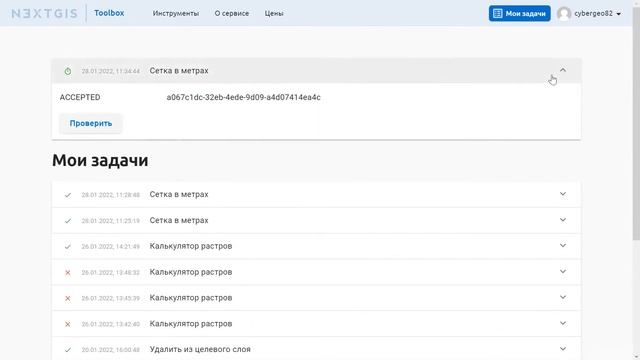Viewport: 640px width, 360px height.
Task: Click the checkmark icon of the 11:28 task
Action: (68, 195)
